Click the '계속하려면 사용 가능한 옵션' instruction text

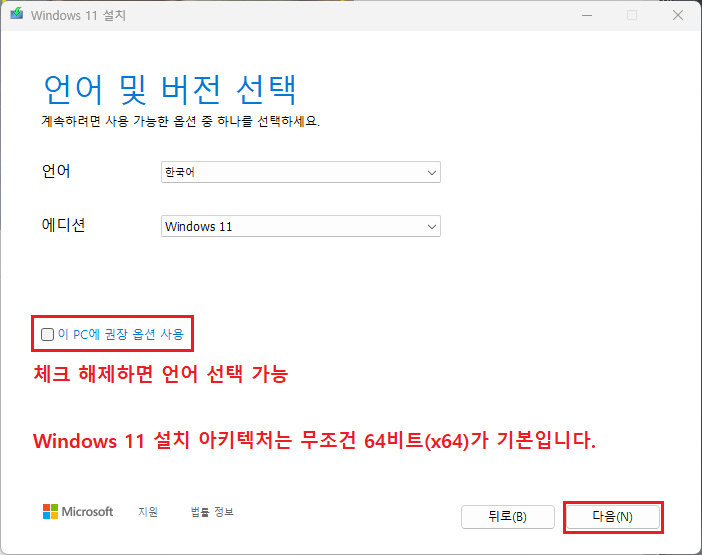[x=181, y=121]
